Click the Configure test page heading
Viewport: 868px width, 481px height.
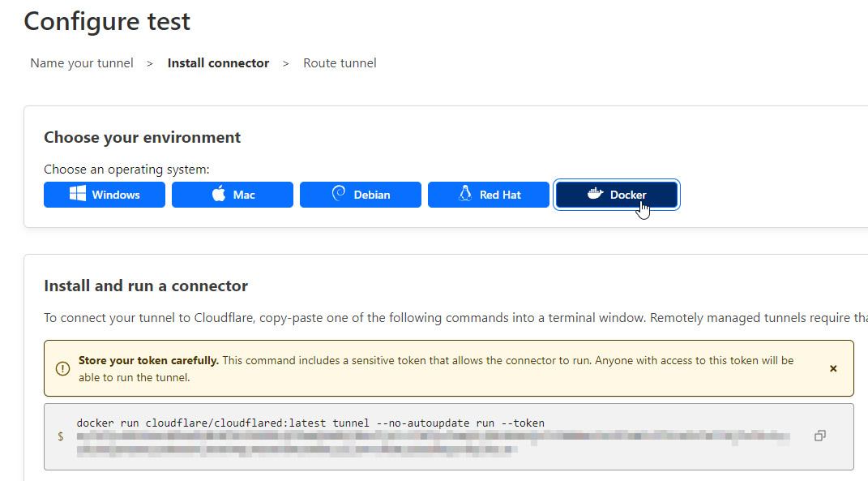point(107,21)
